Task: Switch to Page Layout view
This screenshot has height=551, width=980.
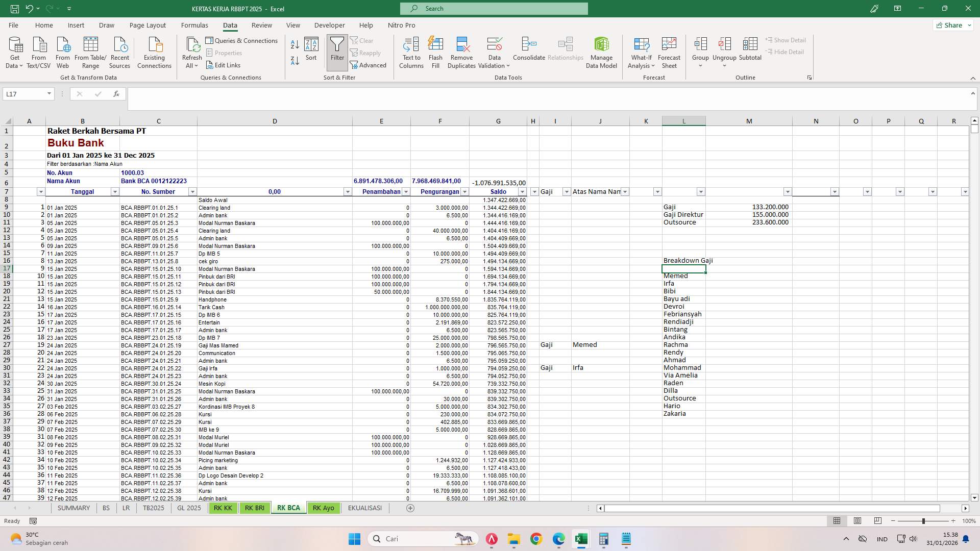Action: (857, 521)
